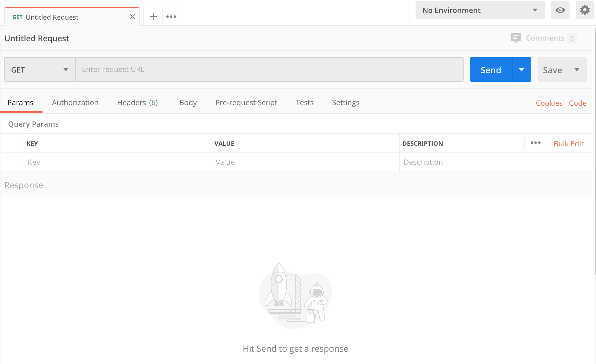The image size is (596, 364).
Task: Focus the Enter request URL field
Action: coord(269,69)
